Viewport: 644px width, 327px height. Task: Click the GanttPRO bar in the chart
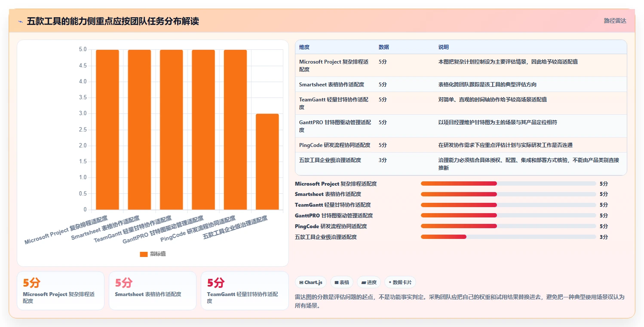click(x=203, y=130)
